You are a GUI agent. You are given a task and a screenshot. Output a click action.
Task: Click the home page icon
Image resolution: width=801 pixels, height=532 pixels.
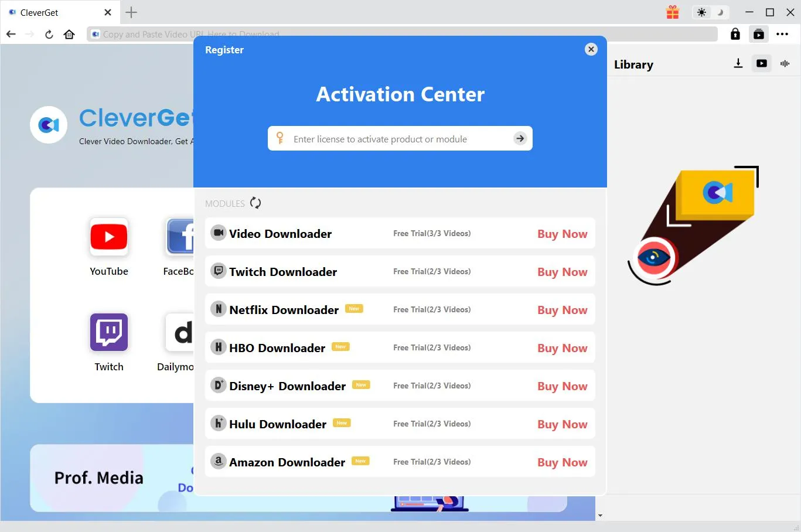(x=69, y=35)
